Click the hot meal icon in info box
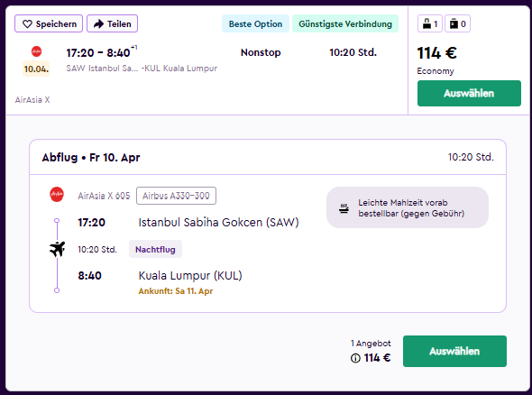532x395 pixels. pos(344,208)
